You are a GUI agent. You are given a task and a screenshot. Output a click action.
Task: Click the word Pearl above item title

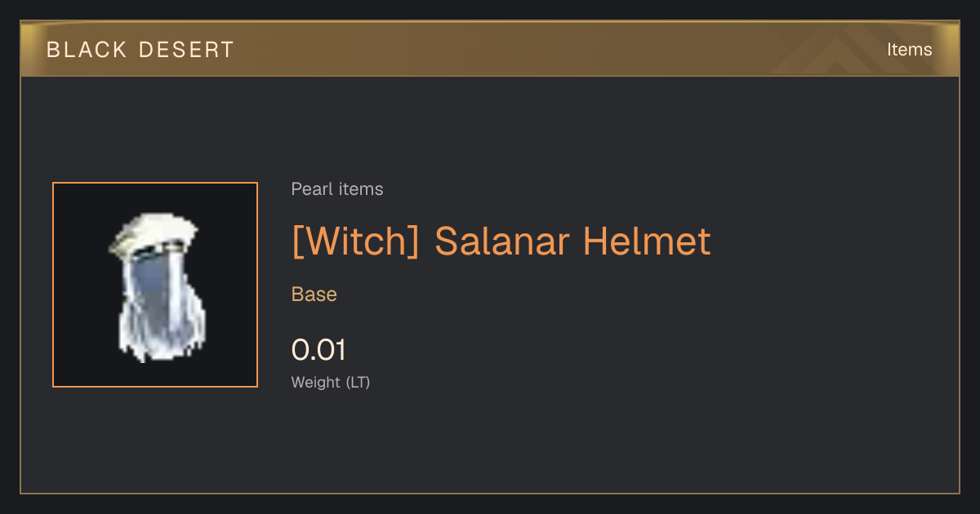click(x=310, y=189)
